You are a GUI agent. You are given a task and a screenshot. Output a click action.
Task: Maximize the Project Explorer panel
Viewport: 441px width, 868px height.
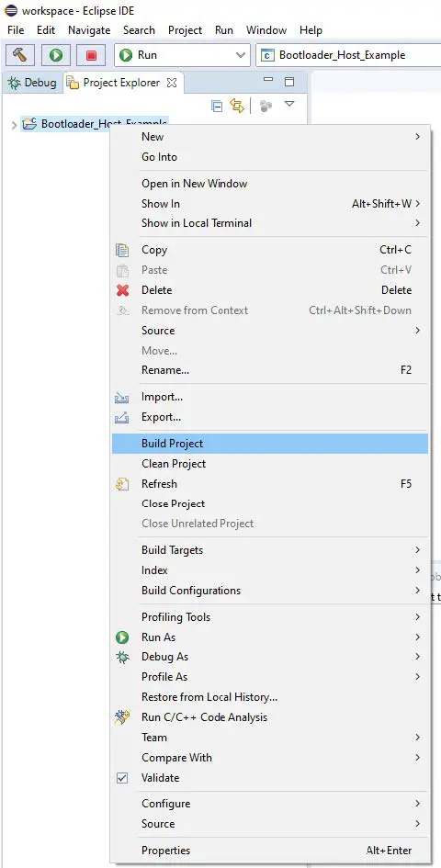pos(289,82)
